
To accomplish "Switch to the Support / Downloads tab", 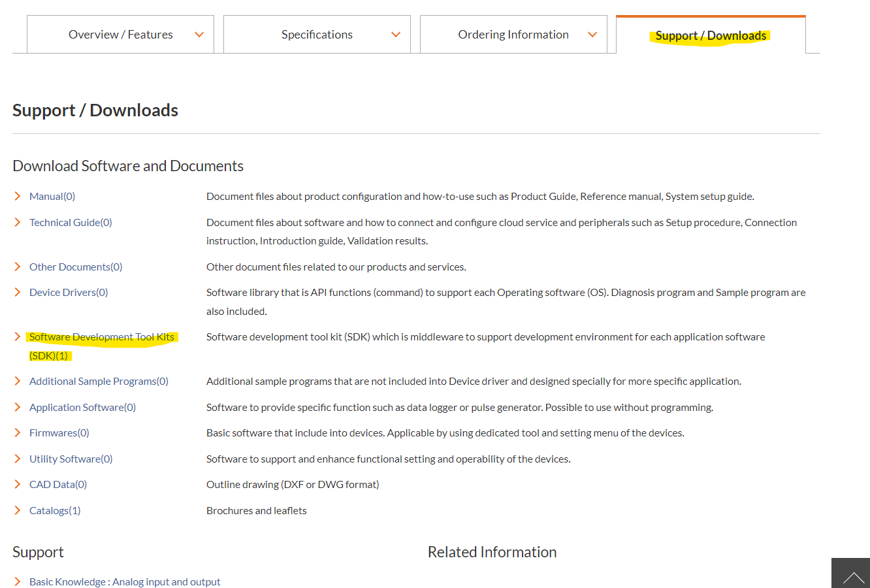I will [711, 35].
